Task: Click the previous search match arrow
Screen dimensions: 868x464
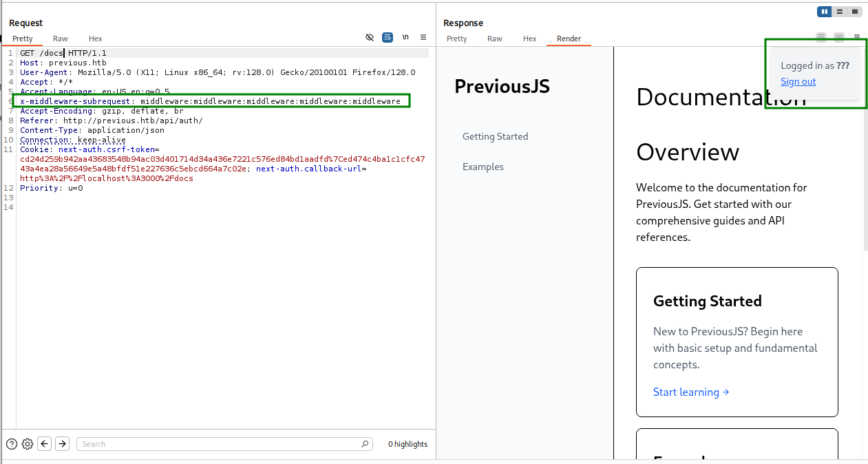Action: click(x=44, y=443)
